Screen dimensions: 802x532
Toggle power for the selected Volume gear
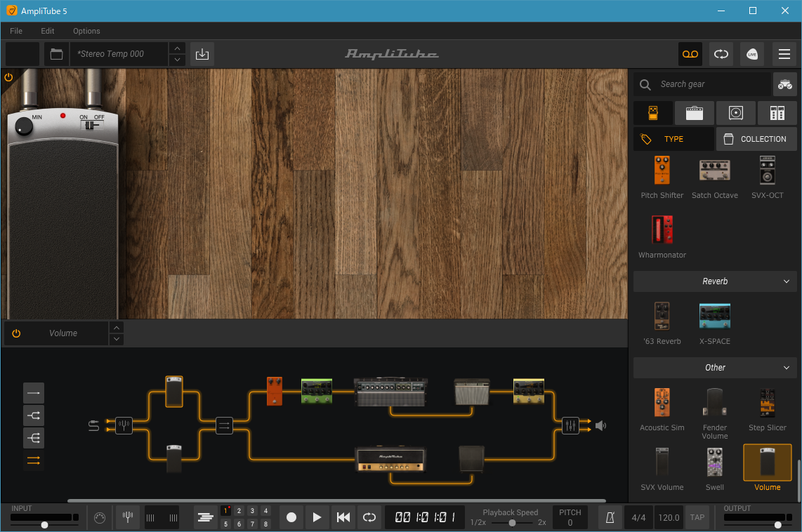(x=16, y=333)
